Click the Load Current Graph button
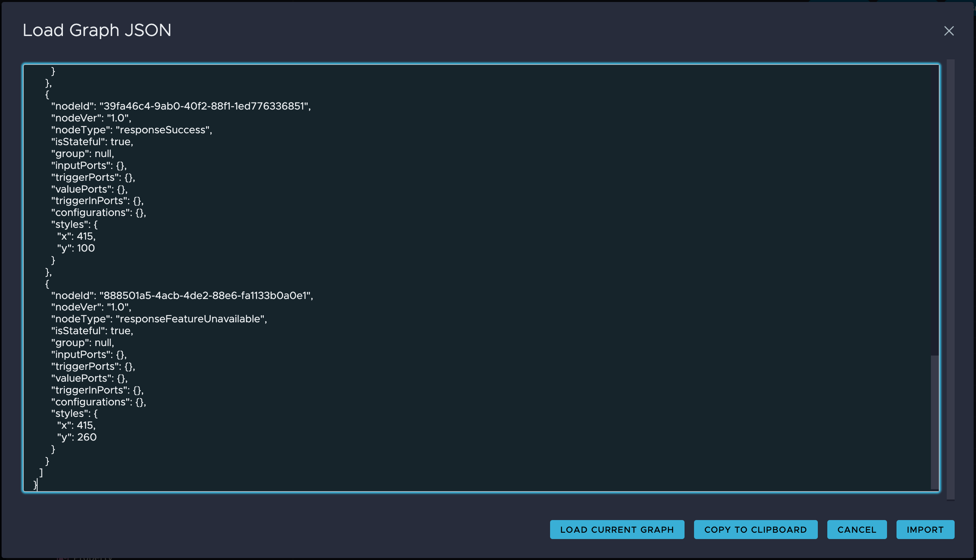The width and height of the screenshot is (976, 560). [617, 530]
